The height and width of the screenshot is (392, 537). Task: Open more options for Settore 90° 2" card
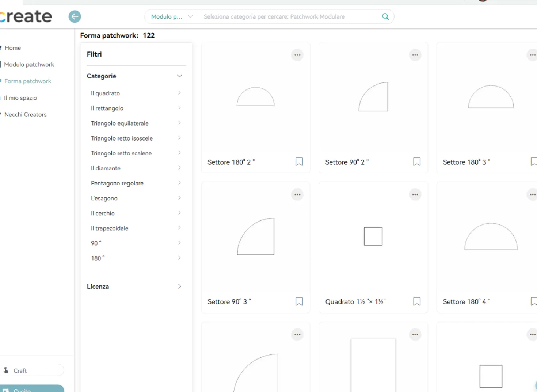click(415, 55)
